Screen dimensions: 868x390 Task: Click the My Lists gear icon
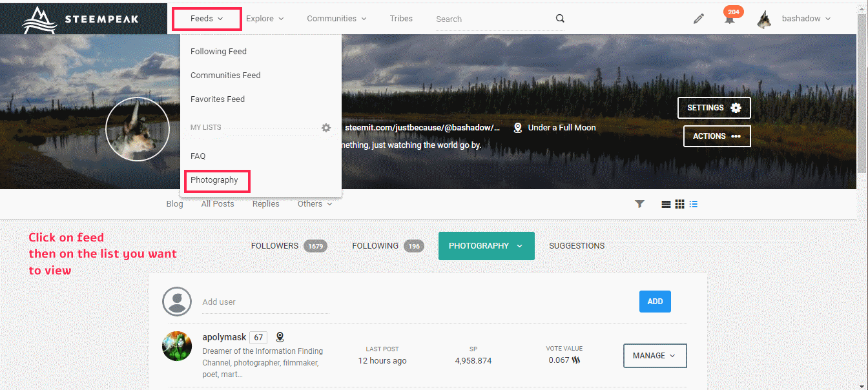[326, 128]
